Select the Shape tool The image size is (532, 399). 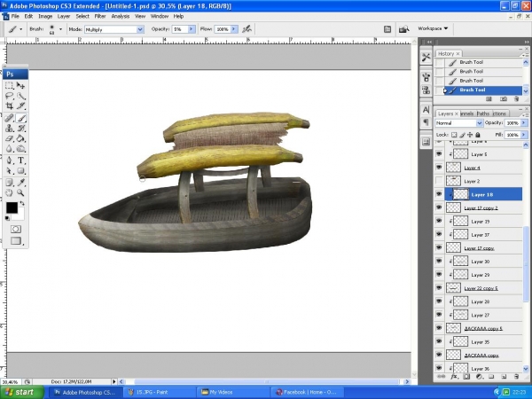20,170
